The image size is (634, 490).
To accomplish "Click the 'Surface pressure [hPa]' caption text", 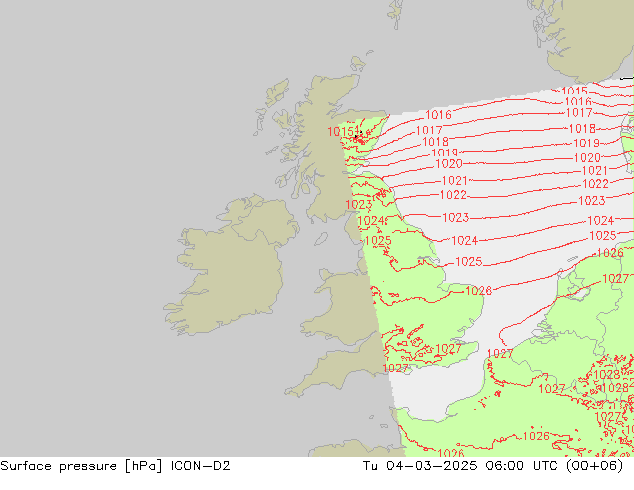I will 81,466.
